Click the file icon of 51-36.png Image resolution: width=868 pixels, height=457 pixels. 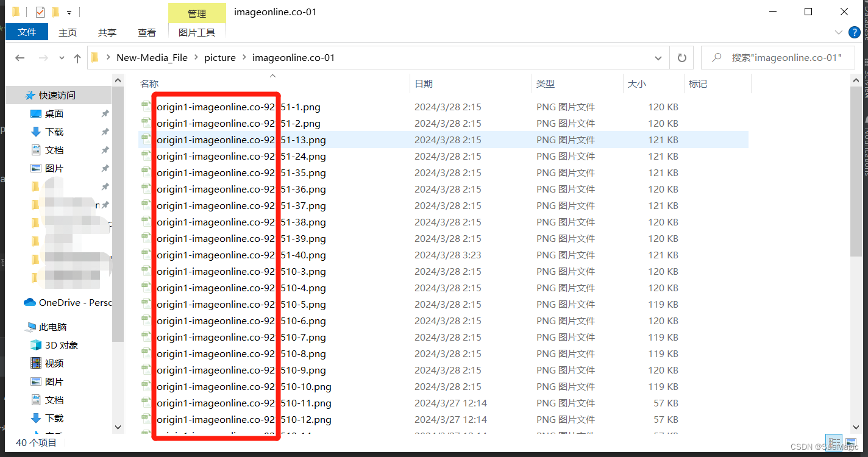146,189
